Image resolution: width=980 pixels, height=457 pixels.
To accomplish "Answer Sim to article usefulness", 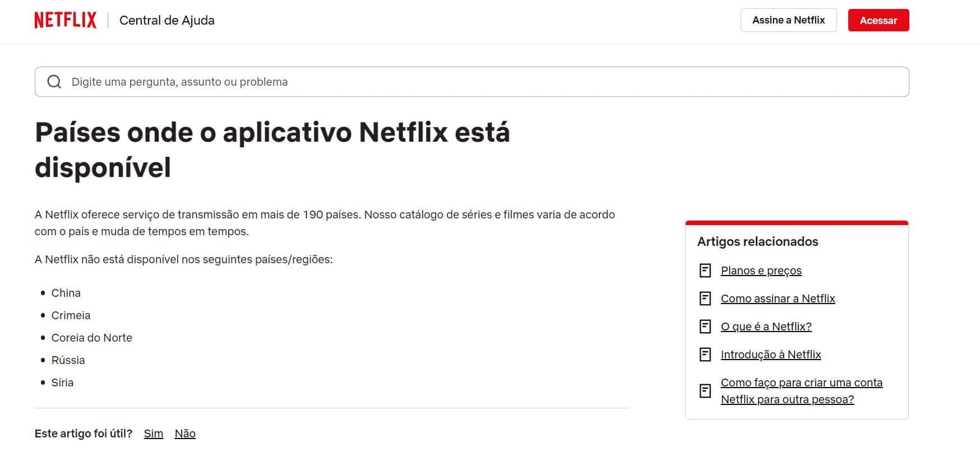I will pos(153,433).
